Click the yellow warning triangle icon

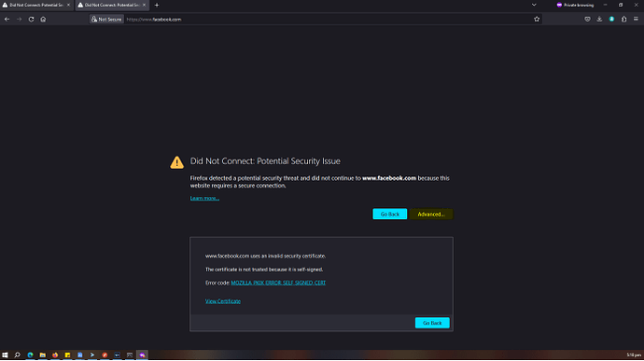177,162
